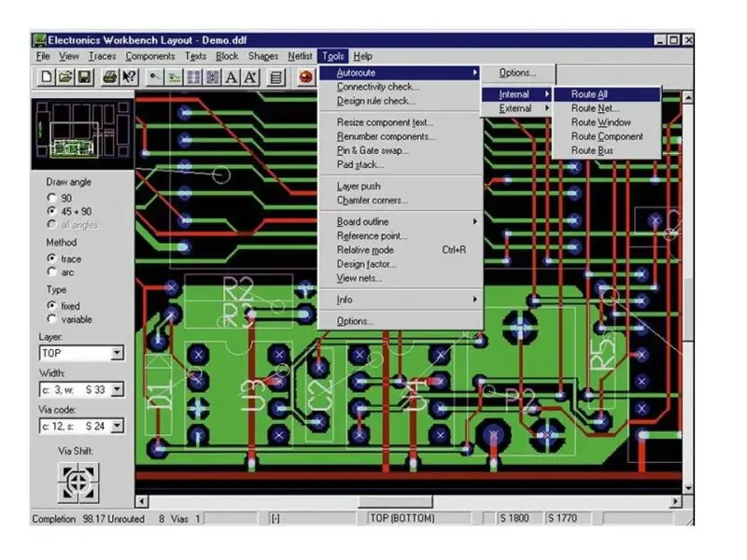Click the red round toolbar icon
The height and width of the screenshot is (560, 747).
click(305, 77)
